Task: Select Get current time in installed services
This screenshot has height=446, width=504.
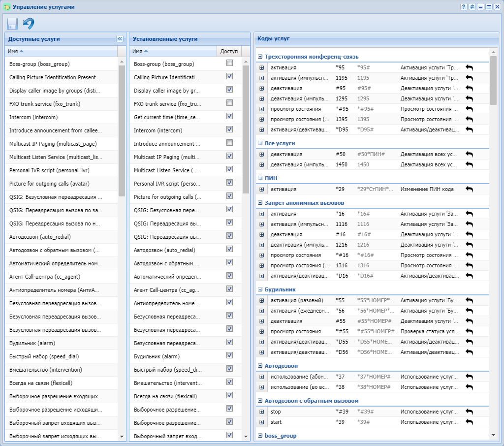Action: click(x=167, y=116)
